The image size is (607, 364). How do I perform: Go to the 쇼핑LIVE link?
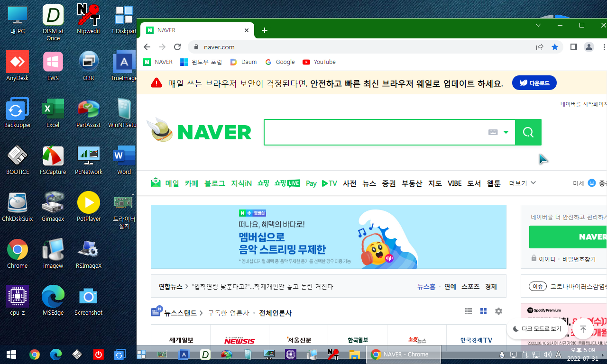[x=287, y=183]
